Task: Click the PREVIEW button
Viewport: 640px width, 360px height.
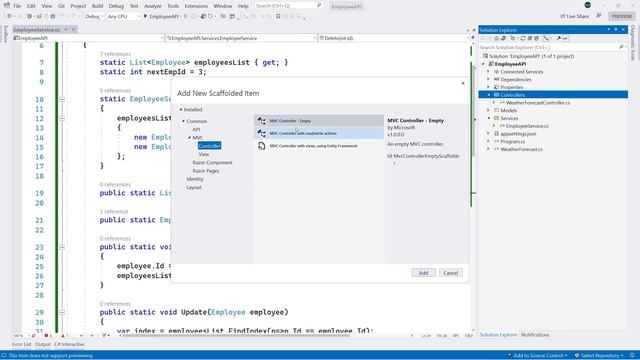Action: (621, 16)
